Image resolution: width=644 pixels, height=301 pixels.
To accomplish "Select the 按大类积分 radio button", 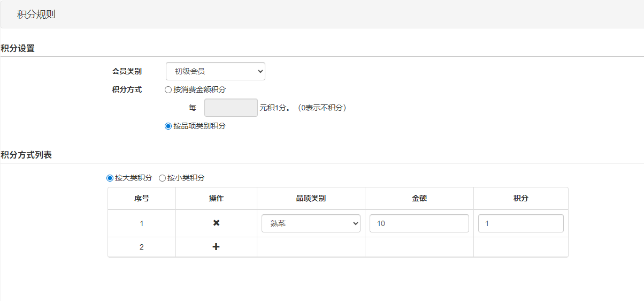I will tap(110, 178).
